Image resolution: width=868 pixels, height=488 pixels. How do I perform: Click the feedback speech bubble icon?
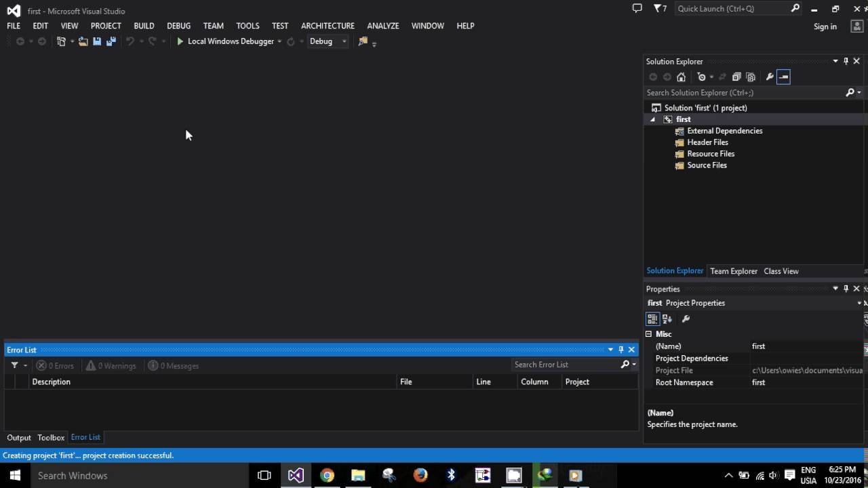[637, 8]
